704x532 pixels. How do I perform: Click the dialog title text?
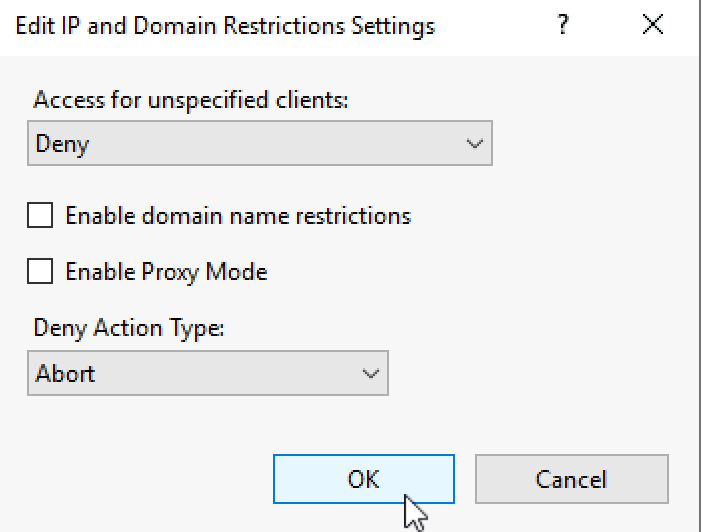tap(225, 25)
